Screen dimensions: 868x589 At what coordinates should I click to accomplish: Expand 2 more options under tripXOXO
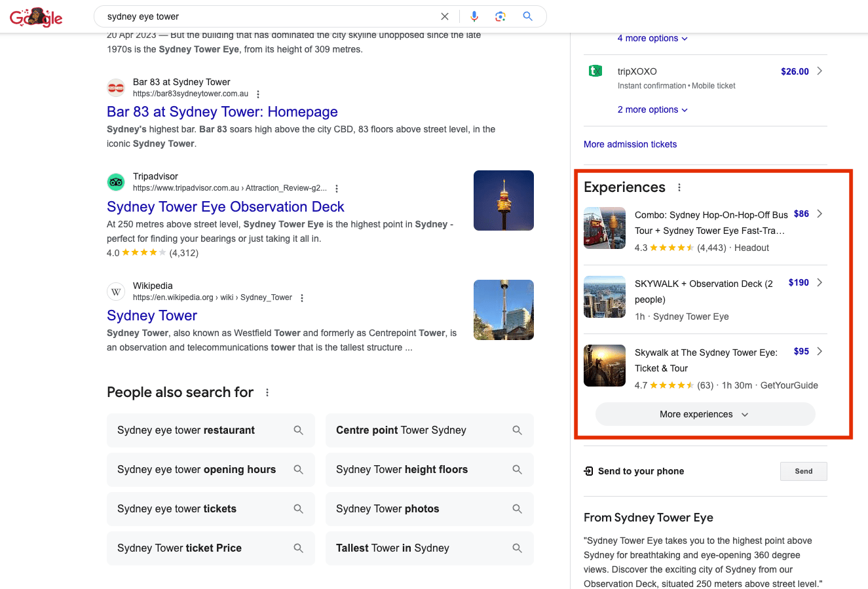tap(652, 109)
